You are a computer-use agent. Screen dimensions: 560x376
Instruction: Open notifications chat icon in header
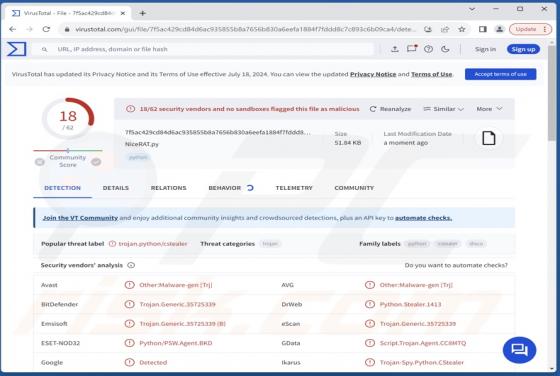click(x=412, y=49)
